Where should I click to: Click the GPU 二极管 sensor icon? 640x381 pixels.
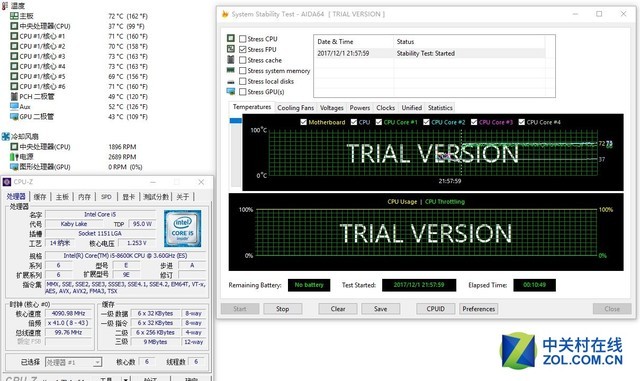pos(14,116)
